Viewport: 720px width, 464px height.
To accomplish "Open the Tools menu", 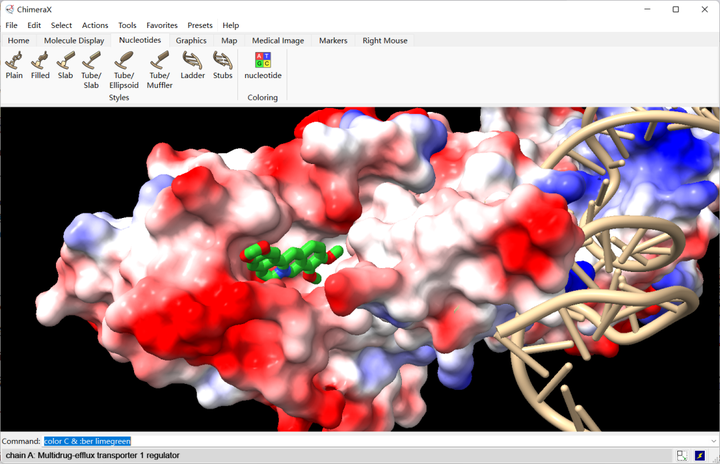I will point(127,25).
